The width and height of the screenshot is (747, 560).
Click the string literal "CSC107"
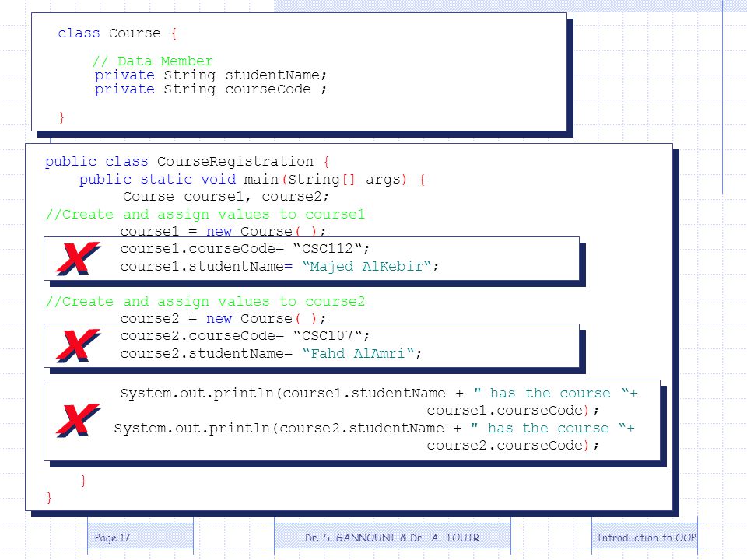(328, 336)
